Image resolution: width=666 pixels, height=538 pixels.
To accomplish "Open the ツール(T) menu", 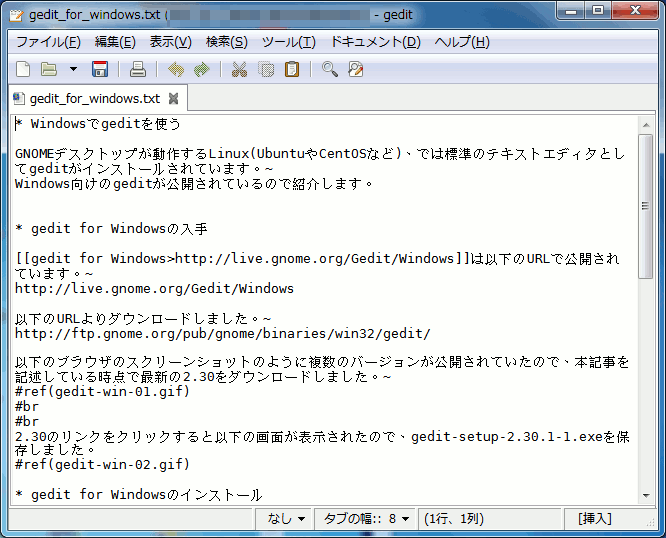I will (288, 42).
